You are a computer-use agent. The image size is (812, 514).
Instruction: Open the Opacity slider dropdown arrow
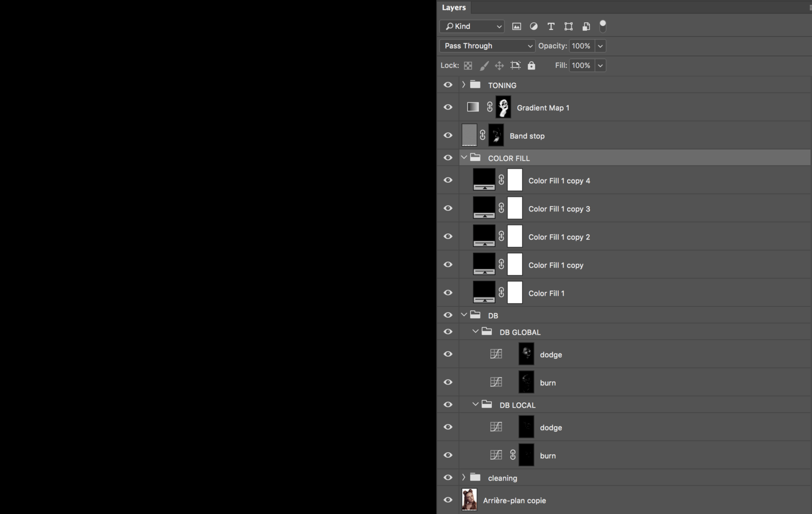coord(600,46)
